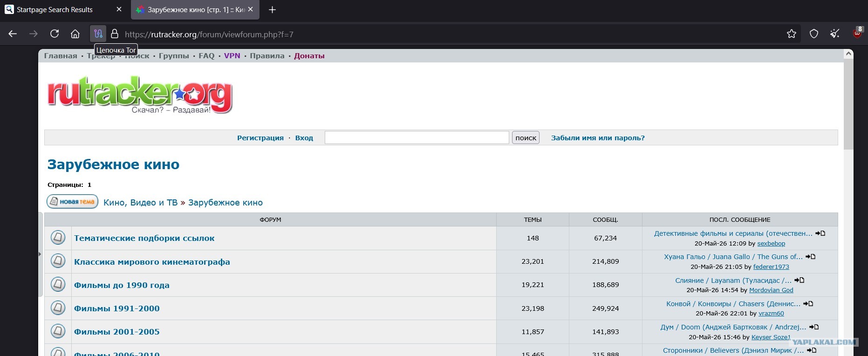Jump to latest post icon after Слияние
Image resolution: width=868 pixels, height=356 pixels.
(800, 280)
